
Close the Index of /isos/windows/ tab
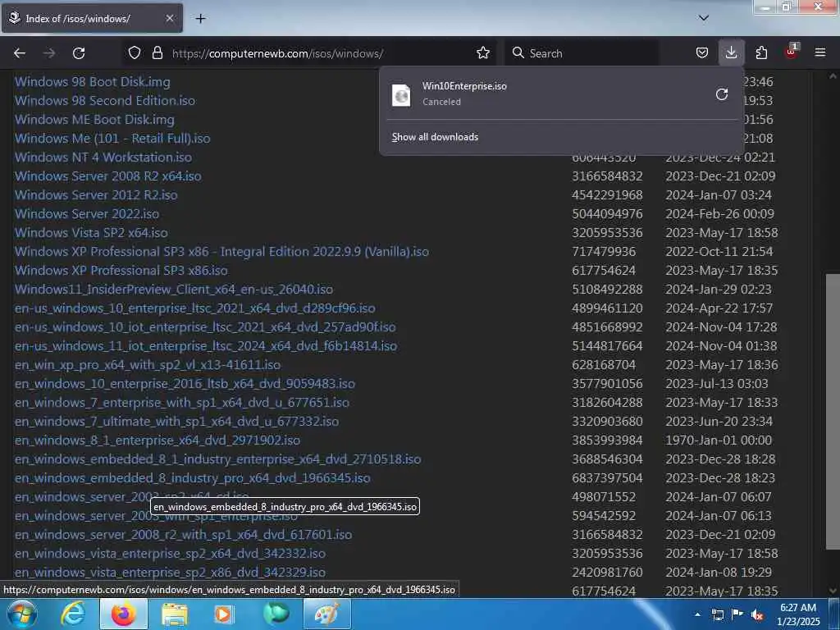(x=169, y=18)
